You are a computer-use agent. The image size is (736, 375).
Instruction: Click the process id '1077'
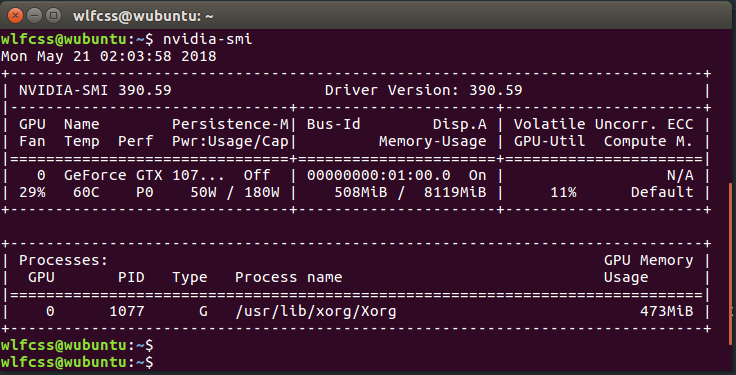127,311
